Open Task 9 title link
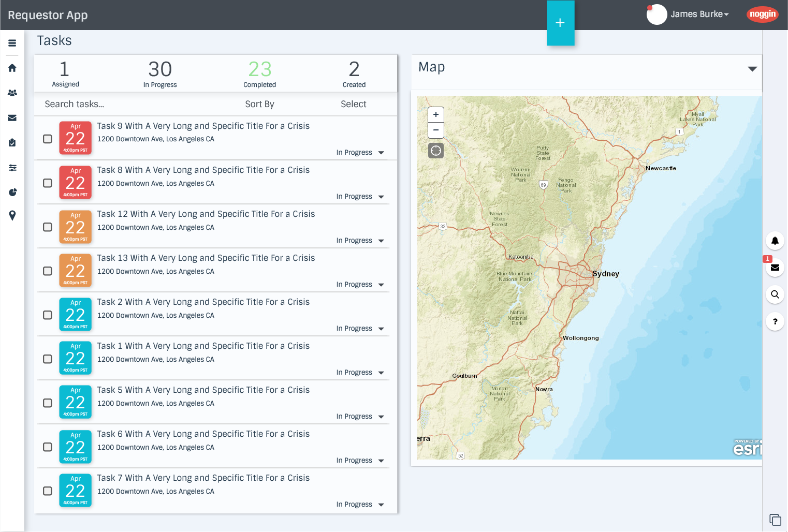 (x=203, y=126)
